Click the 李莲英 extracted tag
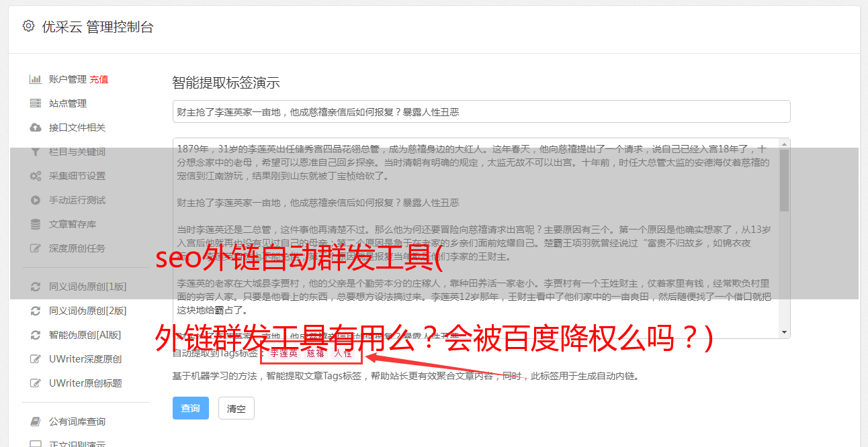This screenshot has height=447, width=868. coord(284,353)
